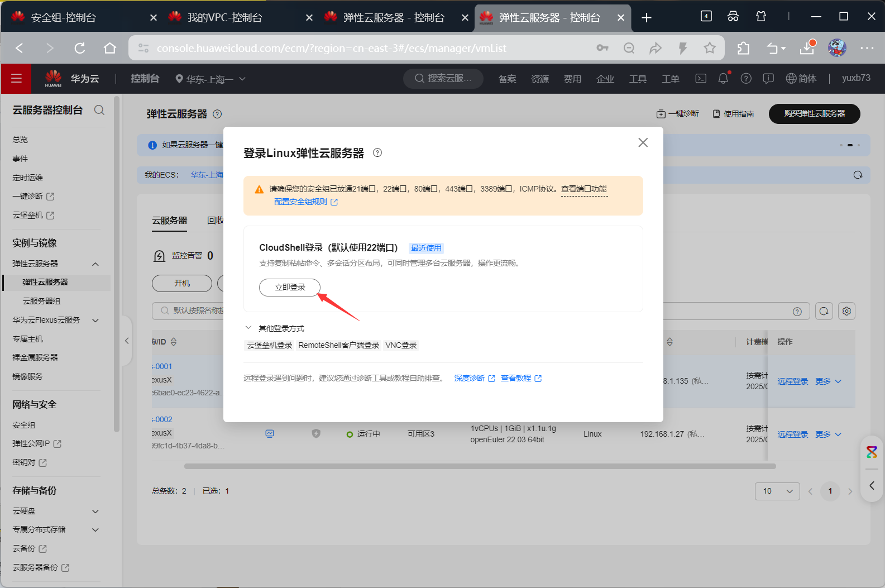The height and width of the screenshot is (588, 885).
Task: Open the notifications bell icon
Action: tap(723, 78)
